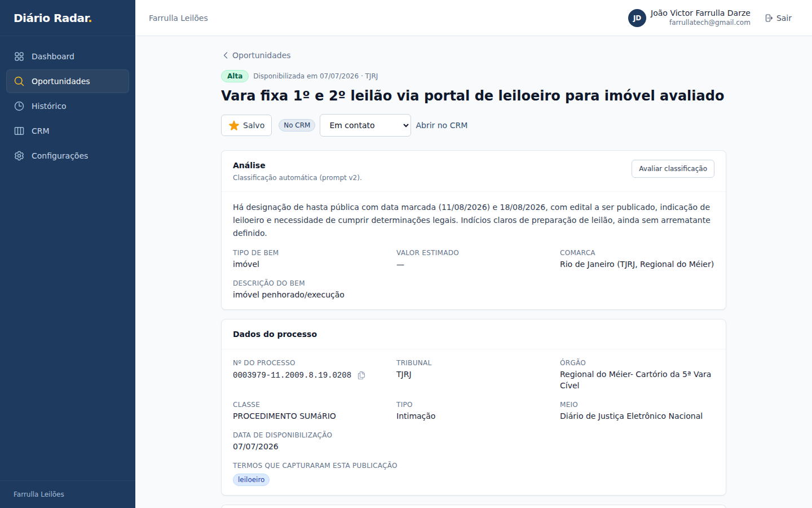
Task: Click the PROCEDIMENTO SUMÁRIO class value
Action: click(x=284, y=416)
